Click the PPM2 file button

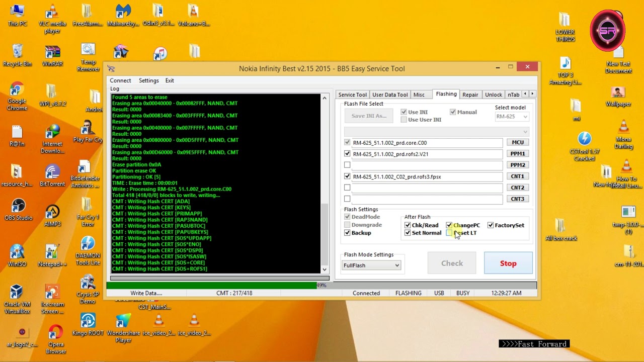[518, 165]
